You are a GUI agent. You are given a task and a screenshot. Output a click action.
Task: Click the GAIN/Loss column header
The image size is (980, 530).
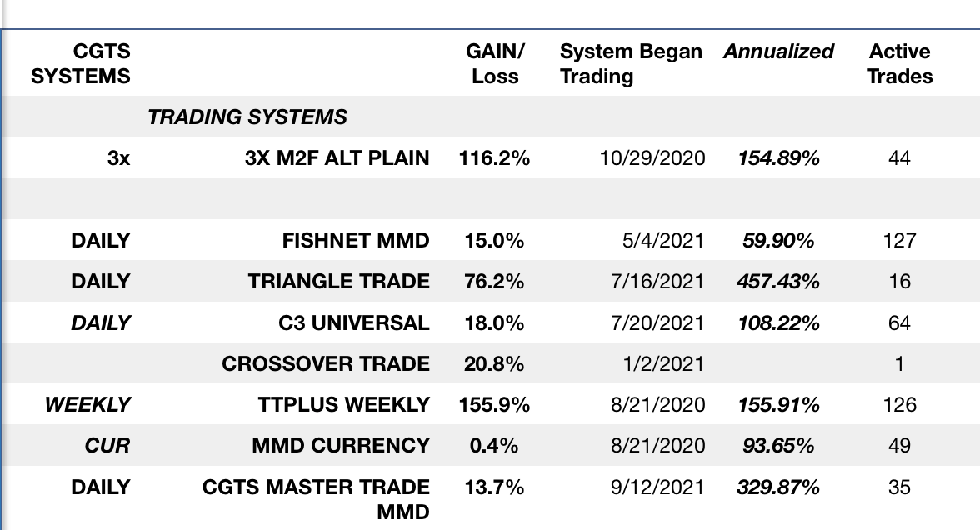[495, 64]
